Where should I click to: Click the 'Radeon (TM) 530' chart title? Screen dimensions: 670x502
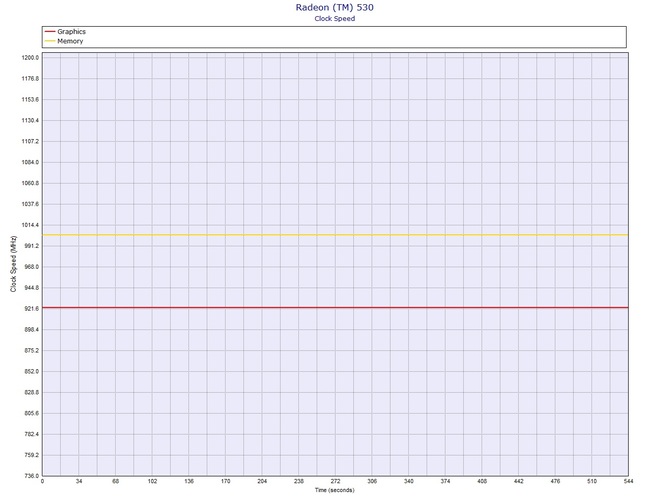tap(334, 7)
